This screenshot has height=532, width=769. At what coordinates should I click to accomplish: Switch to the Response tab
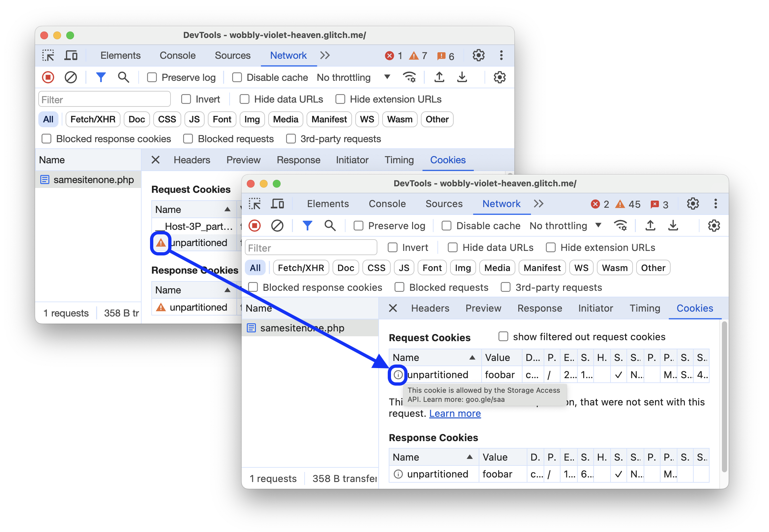[x=539, y=308]
